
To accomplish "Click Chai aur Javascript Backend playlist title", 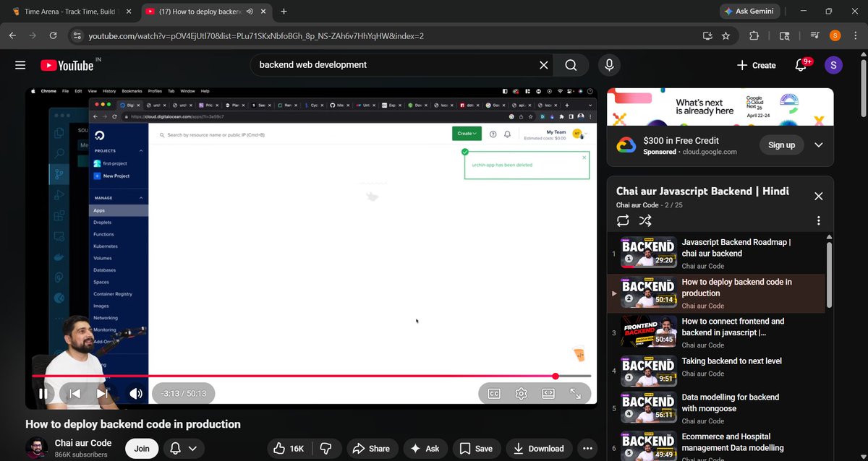I will pyautogui.click(x=702, y=191).
